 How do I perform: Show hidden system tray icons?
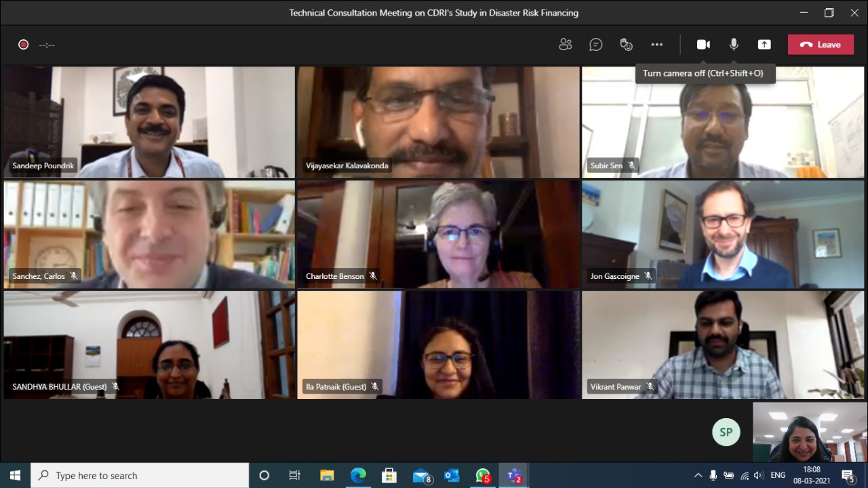pos(698,475)
